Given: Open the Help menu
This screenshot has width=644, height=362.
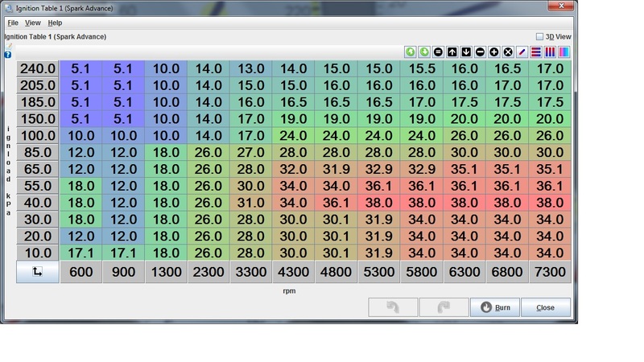Looking at the screenshot, I should click(55, 23).
